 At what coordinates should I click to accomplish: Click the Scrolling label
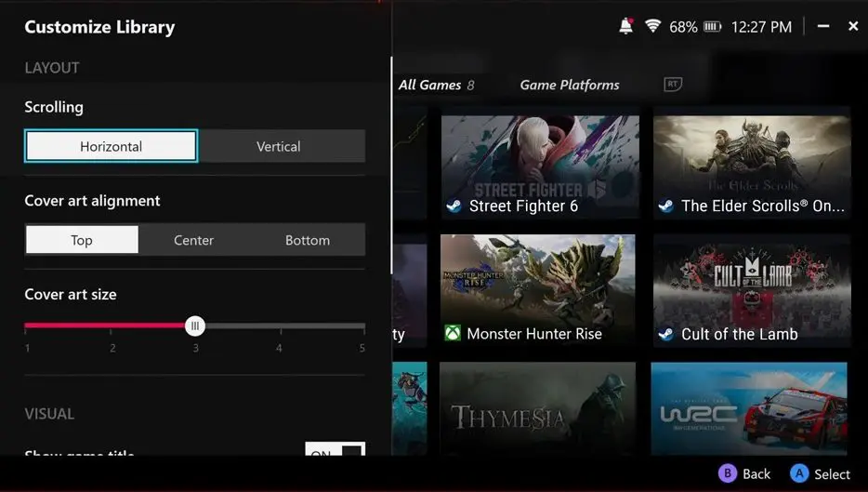(x=54, y=107)
